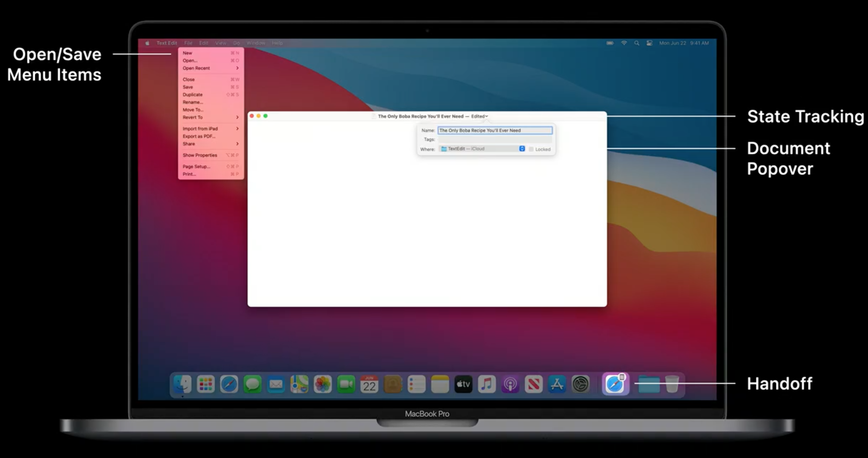
Task: Open Control Center in menu bar
Action: pyautogui.click(x=649, y=43)
